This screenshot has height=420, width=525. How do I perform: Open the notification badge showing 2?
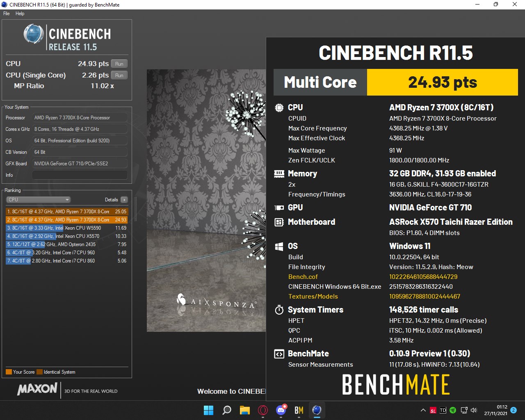(513, 410)
